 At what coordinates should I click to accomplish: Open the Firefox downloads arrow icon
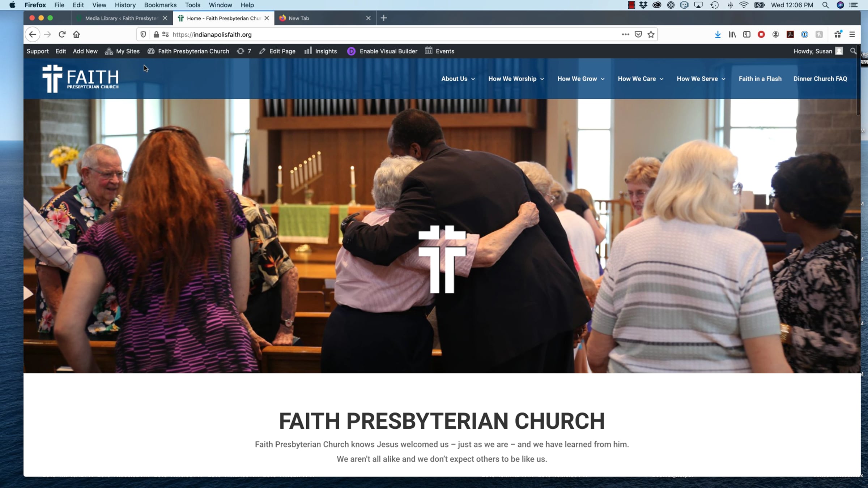point(718,34)
